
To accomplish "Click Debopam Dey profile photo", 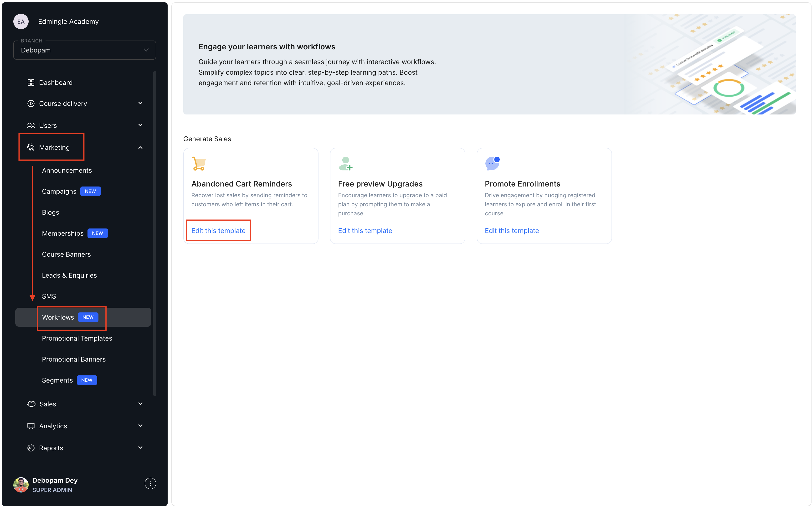I will [21, 485].
